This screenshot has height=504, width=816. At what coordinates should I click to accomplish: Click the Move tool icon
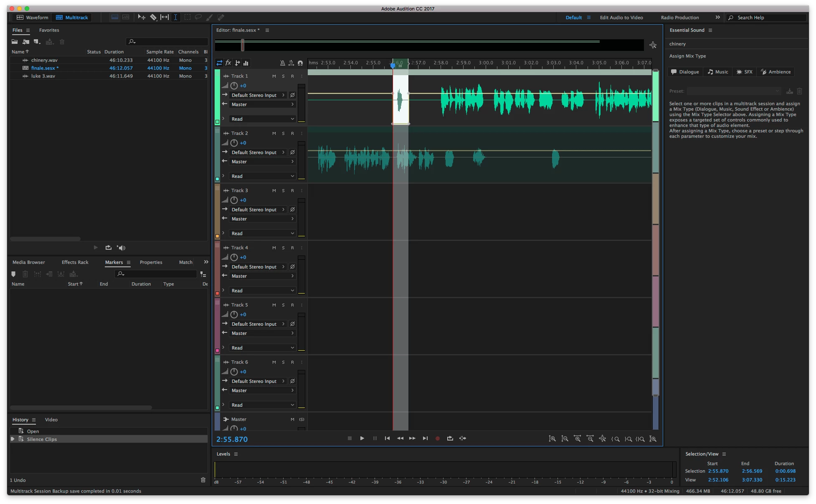142,17
